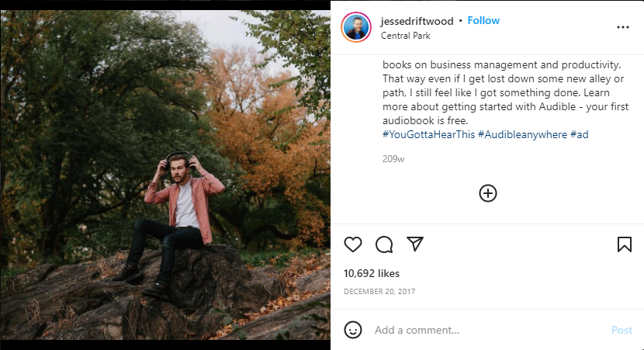644x350 pixels.
Task: Follow jessedriftwood
Action: pyautogui.click(x=483, y=20)
